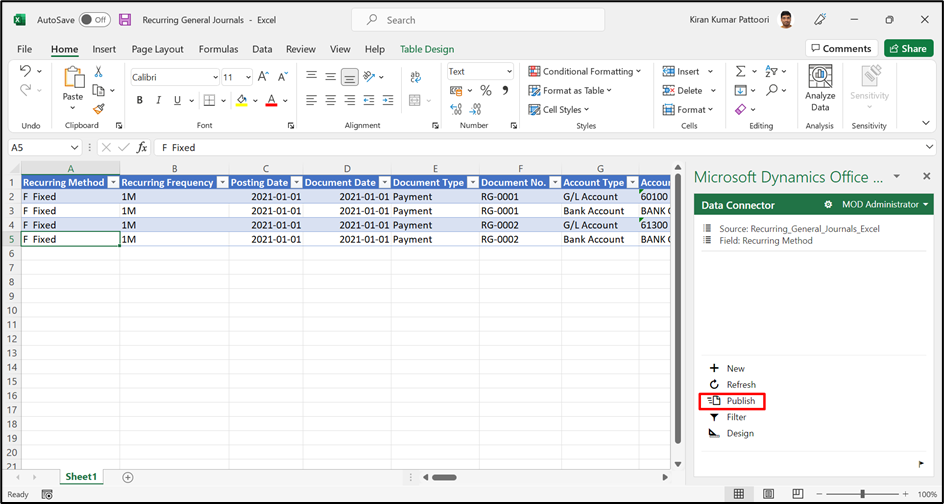
Task: Click the AutoSum sigma icon
Action: click(x=741, y=72)
